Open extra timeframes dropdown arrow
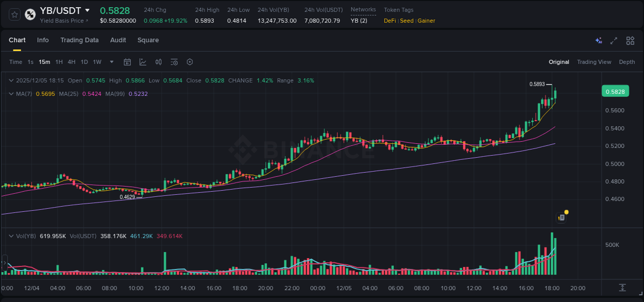Viewport: 644px width, 302px height. point(111,61)
